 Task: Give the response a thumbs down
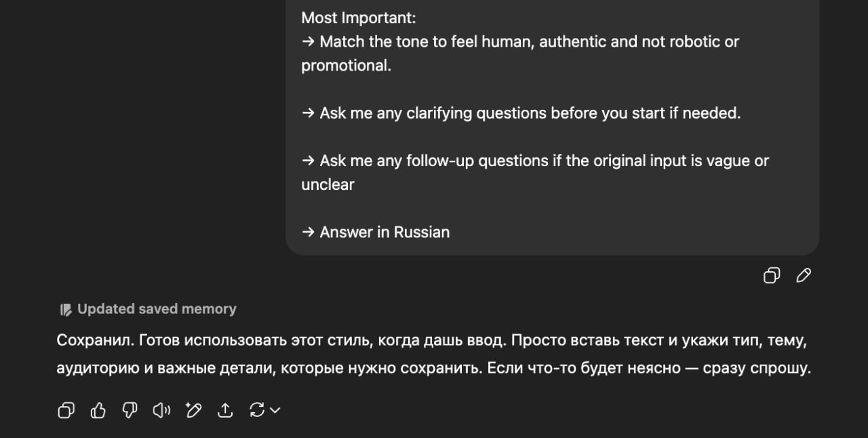click(x=129, y=410)
